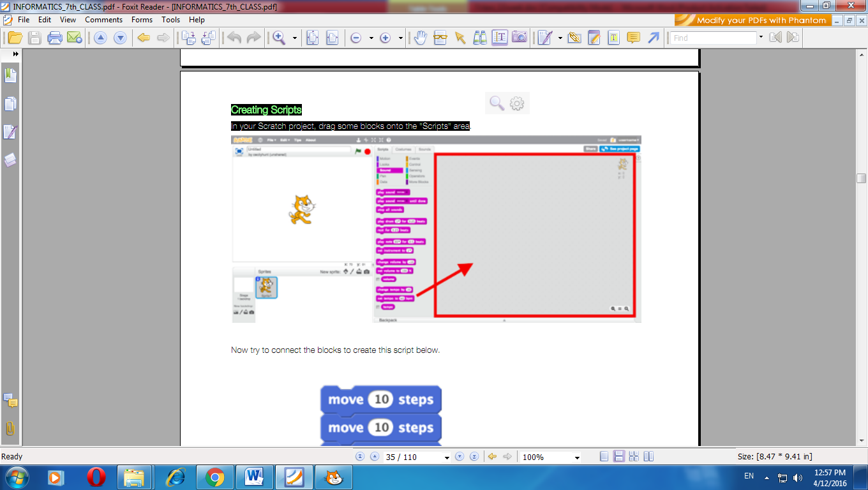Activate the Select Text tool
The height and width of the screenshot is (490, 868).
tap(500, 38)
